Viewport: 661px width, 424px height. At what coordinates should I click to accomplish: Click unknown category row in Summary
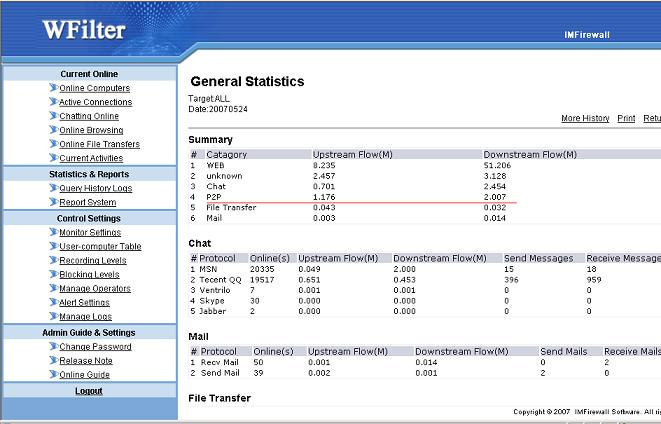[425, 176]
